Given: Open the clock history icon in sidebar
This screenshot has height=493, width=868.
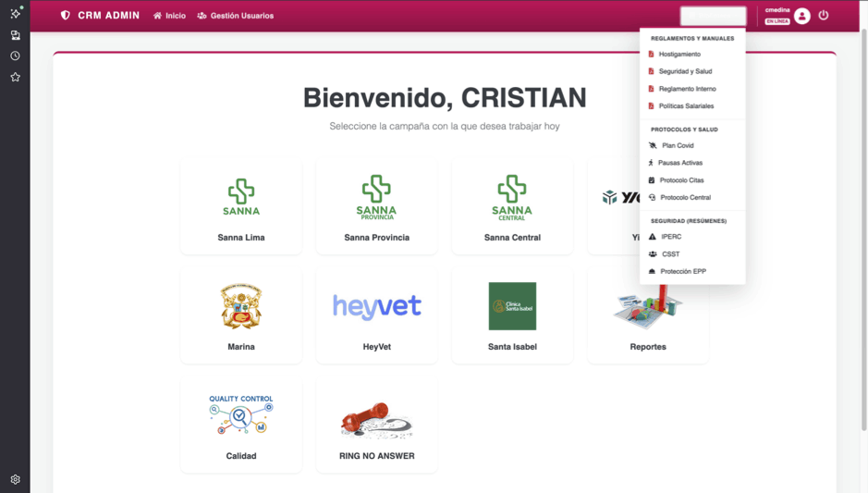Looking at the screenshot, I should click(16, 55).
